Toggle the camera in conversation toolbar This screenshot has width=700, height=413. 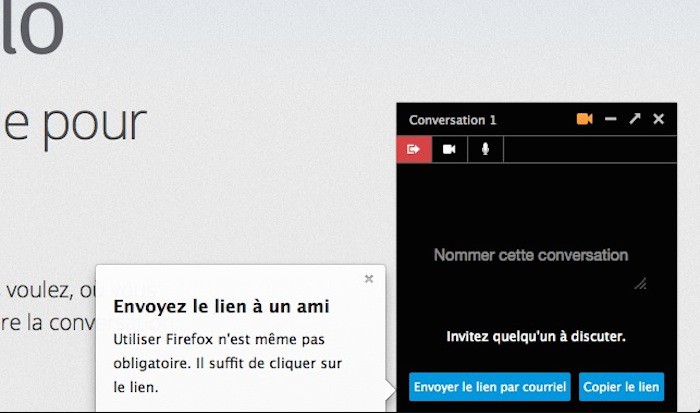click(x=450, y=149)
